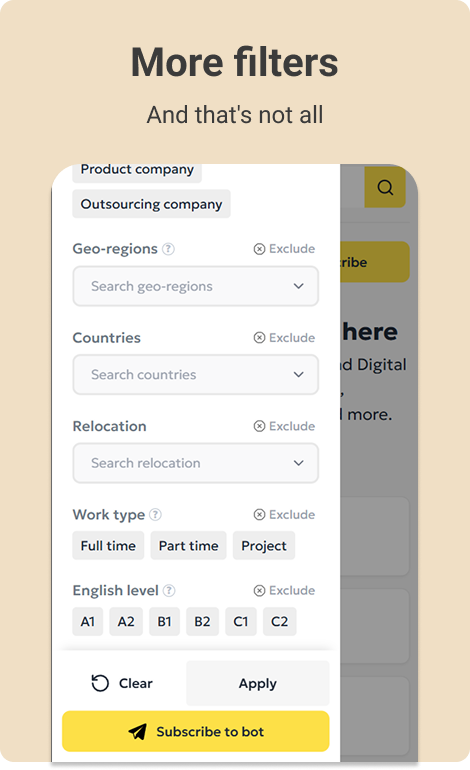Image resolution: width=470 pixels, height=770 pixels.
Task: Toggle the B2 English level chip
Action: [202, 622]
